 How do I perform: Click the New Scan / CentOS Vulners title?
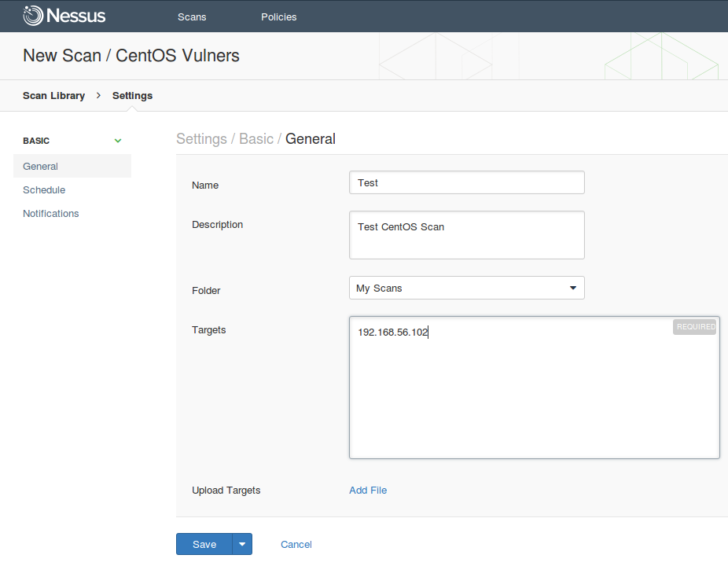point(131,56)
